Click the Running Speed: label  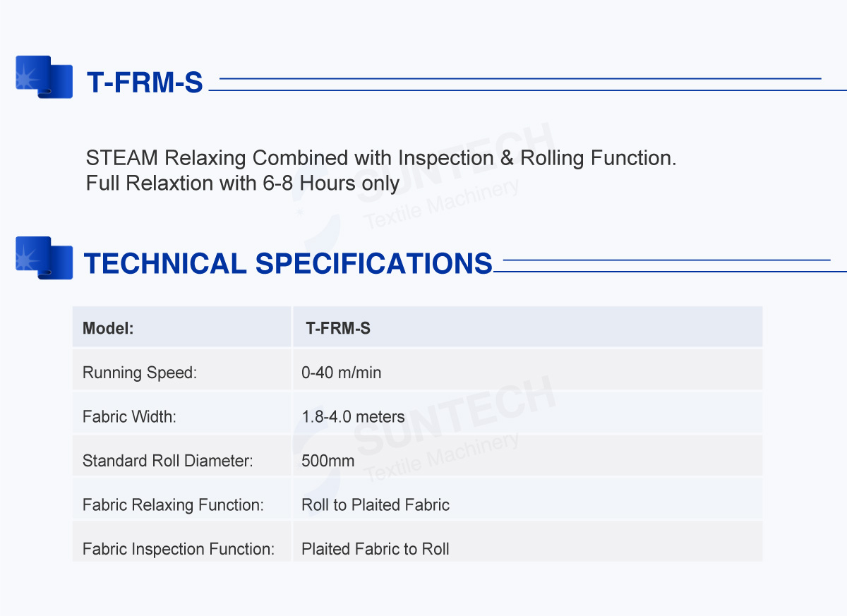click(140, 373)
